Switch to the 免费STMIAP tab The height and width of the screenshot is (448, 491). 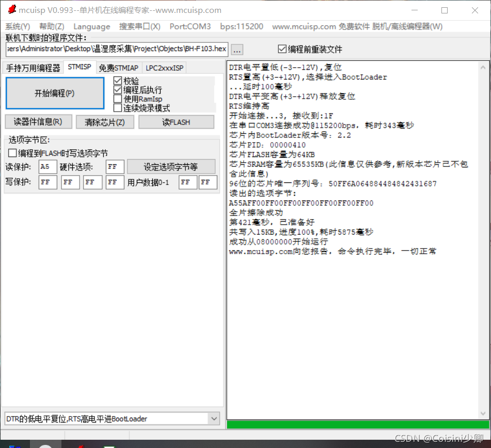click(x=119, y=68)
